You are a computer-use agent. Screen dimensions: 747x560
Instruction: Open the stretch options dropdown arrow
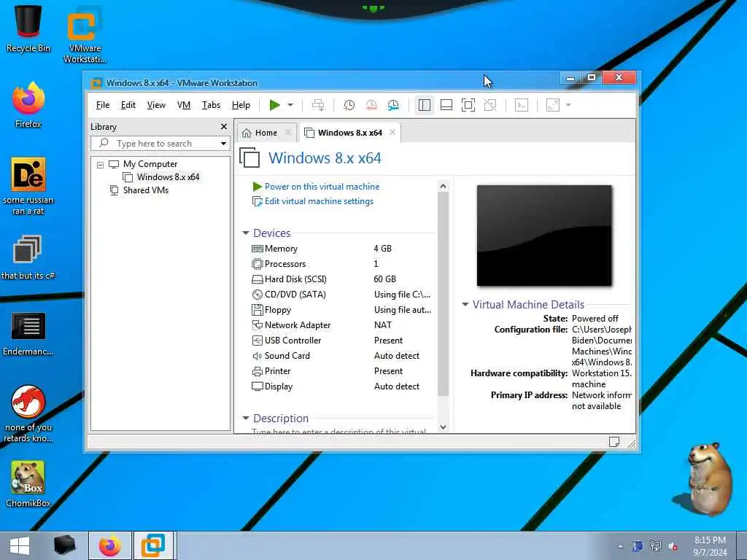pos(568,105)
